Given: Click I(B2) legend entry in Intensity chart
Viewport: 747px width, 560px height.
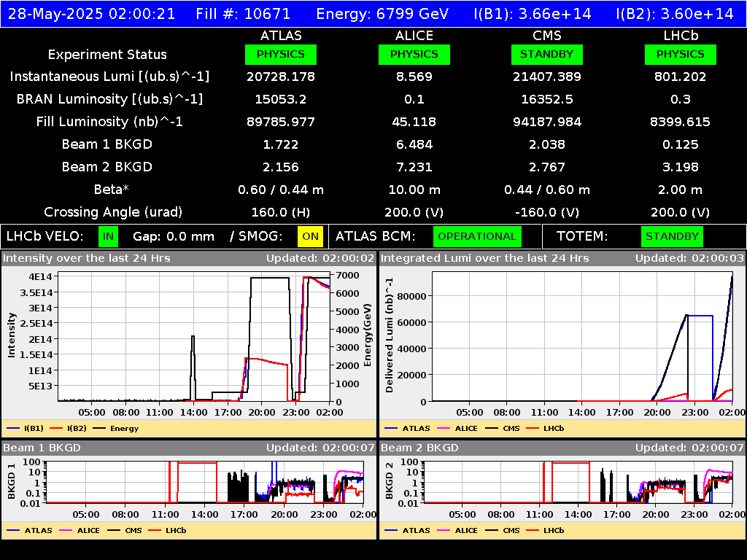Looking at the screenshot, I should pyautogui.click(x=68, y=428).
